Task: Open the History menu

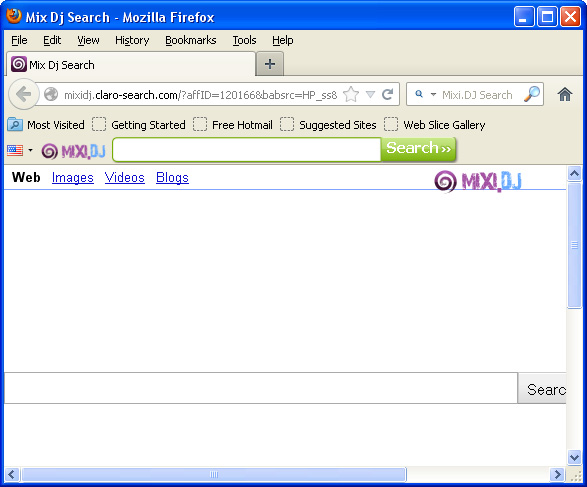Action: click(132, 40)
